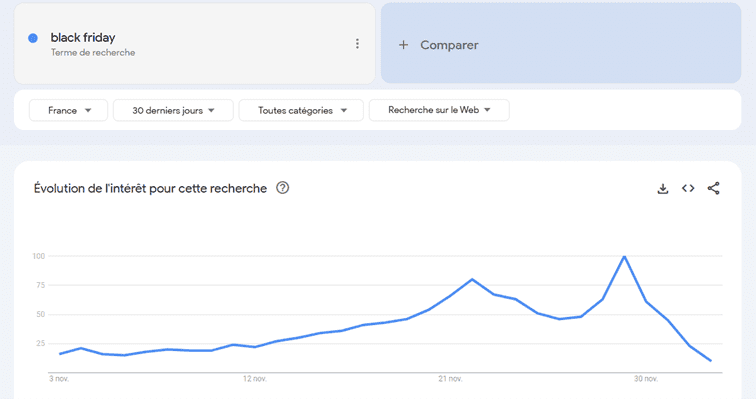
Task: Click Terme de recherche subtitle
Action: click(x=93, y=53)
